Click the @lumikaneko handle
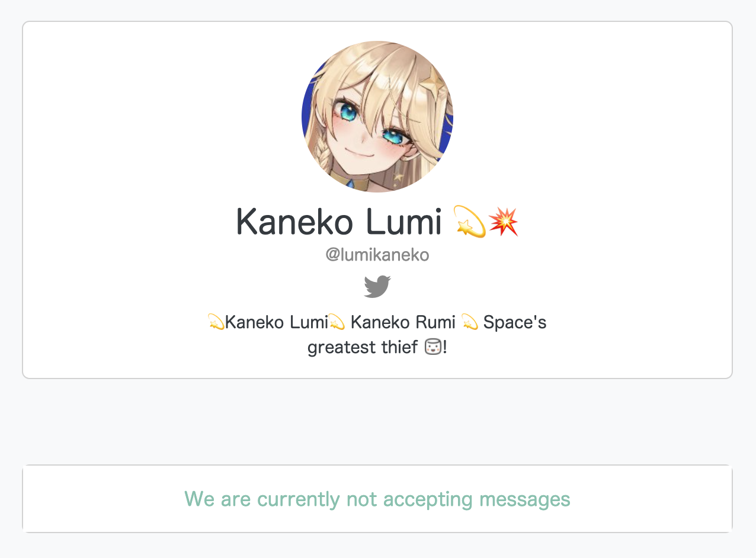This screenshot has height=558, width=756. point(377,255)
